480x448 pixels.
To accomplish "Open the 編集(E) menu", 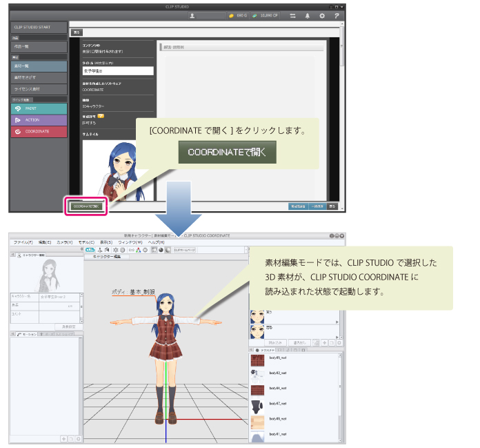I will (45, 242).
